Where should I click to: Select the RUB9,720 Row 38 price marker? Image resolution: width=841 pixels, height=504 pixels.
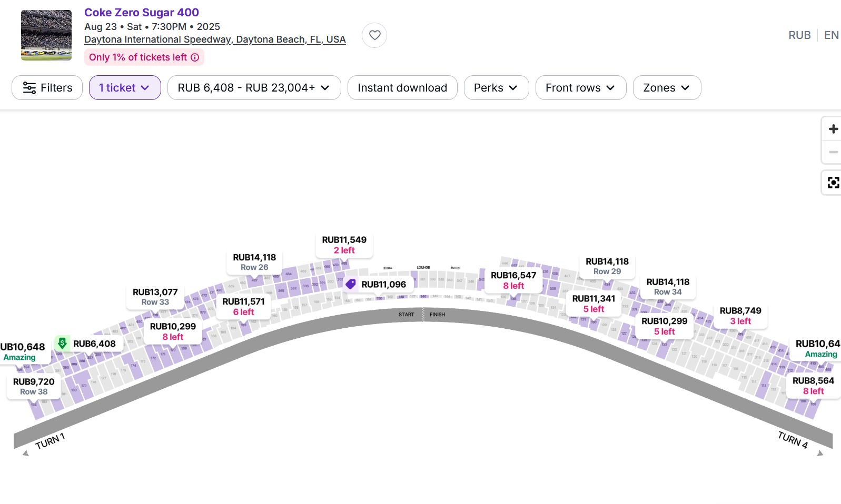pyautogui.click(x=34, y=387)
